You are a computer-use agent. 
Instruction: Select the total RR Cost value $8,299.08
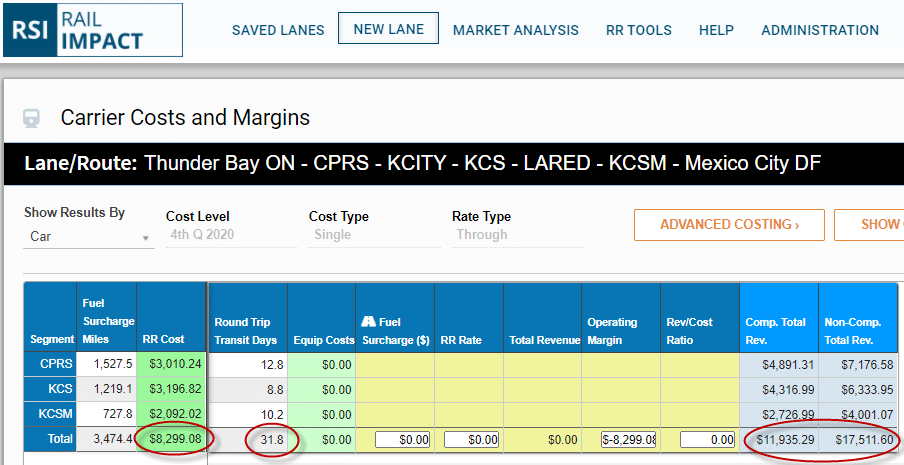174,439
